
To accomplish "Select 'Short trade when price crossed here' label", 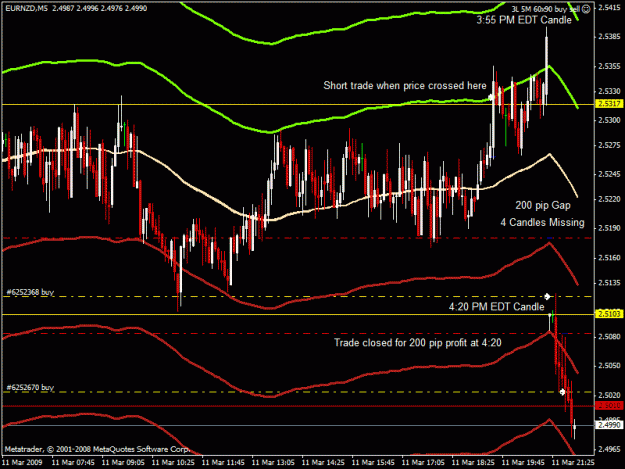I will point(405,86).
